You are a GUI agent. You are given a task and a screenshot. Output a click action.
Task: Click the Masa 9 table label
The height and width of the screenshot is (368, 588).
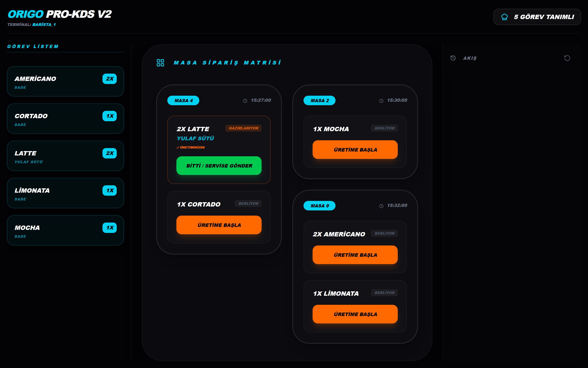click(319, 206)
